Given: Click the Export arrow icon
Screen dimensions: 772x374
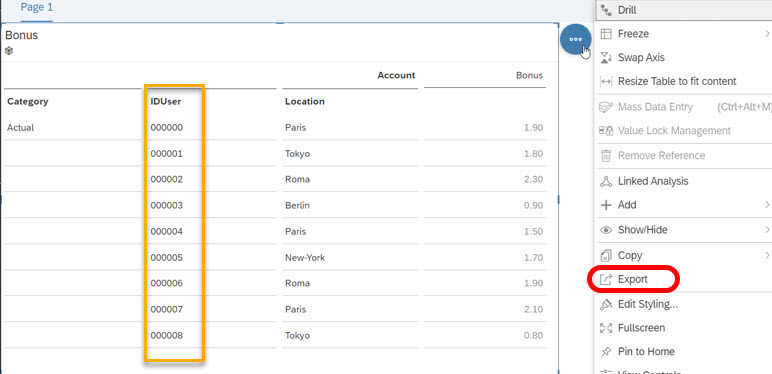Looking at the screenshot, I should pyautogui.click(x=606, y=279).
